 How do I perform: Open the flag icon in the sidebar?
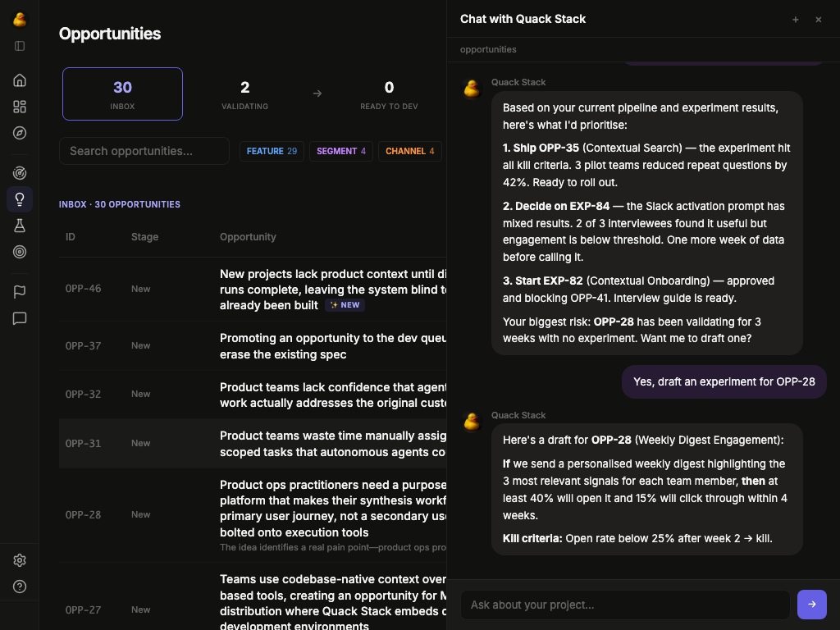20,291
